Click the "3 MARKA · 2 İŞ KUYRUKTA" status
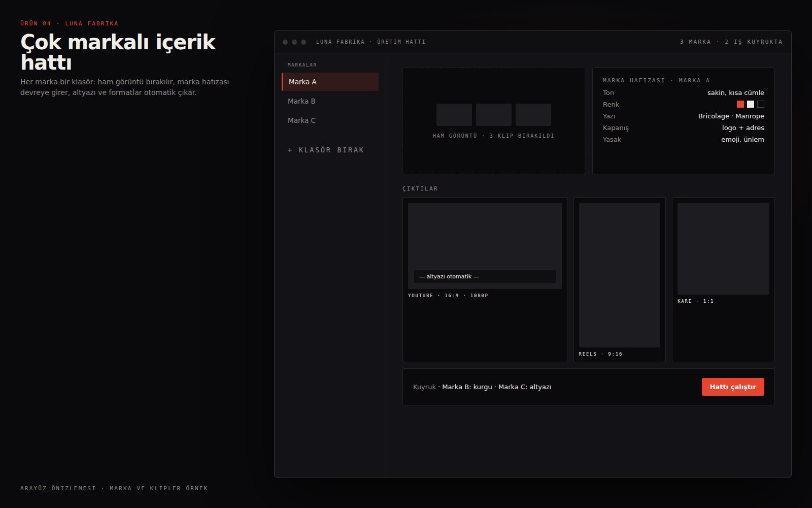The width and height of the screenshot is (812, 508). tap(731, 42)
